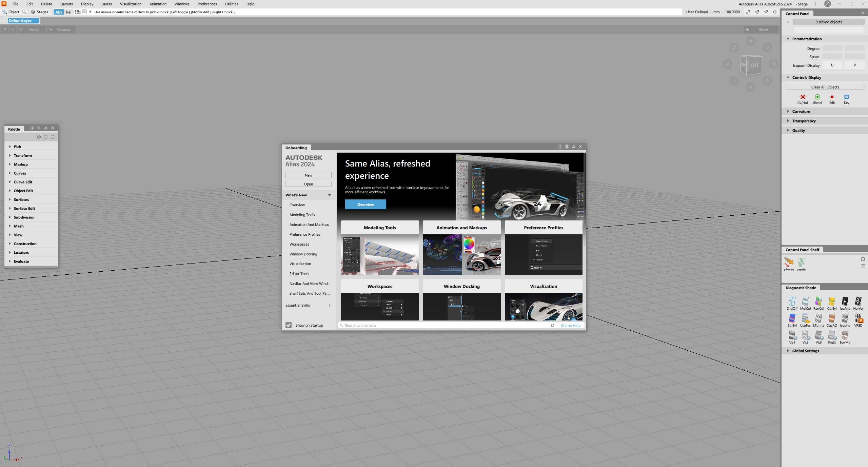Expand the Curvature section
The image size is (868, 467).
point(801,111)
